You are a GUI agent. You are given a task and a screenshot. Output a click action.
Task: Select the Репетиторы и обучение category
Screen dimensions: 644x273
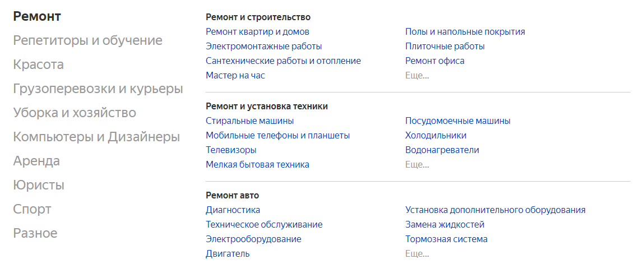tap(87, 41)
